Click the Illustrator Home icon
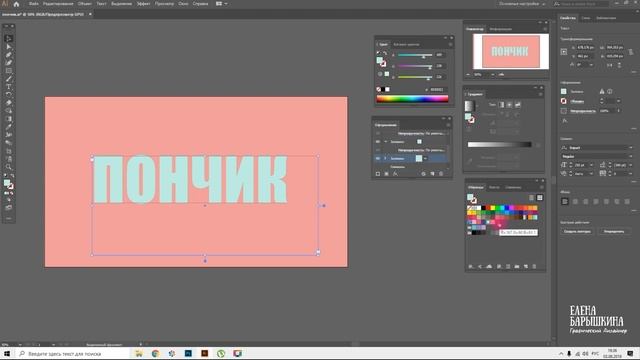640x360 pixels. 16,4
